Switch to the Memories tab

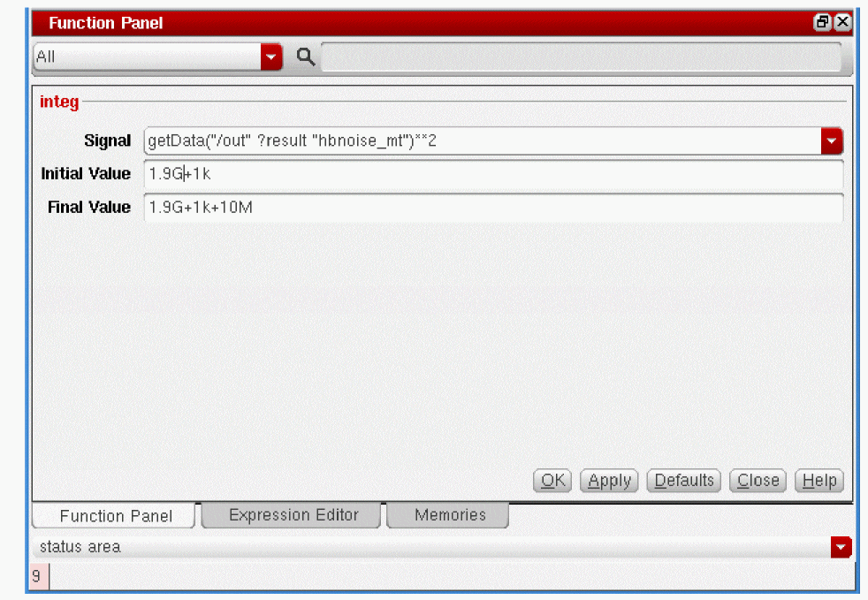pyautogui.click(x=448, y=515)
